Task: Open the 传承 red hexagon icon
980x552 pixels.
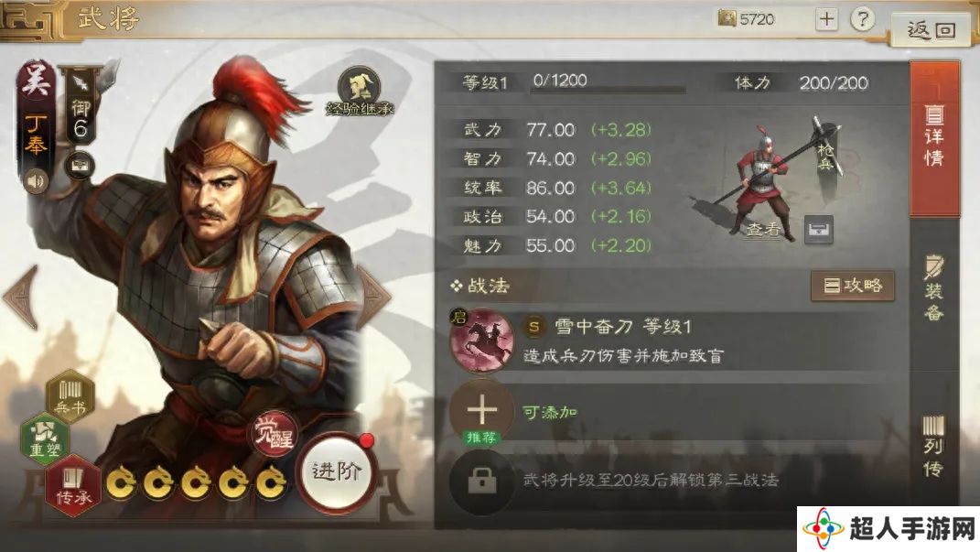Action: [73, 486]
